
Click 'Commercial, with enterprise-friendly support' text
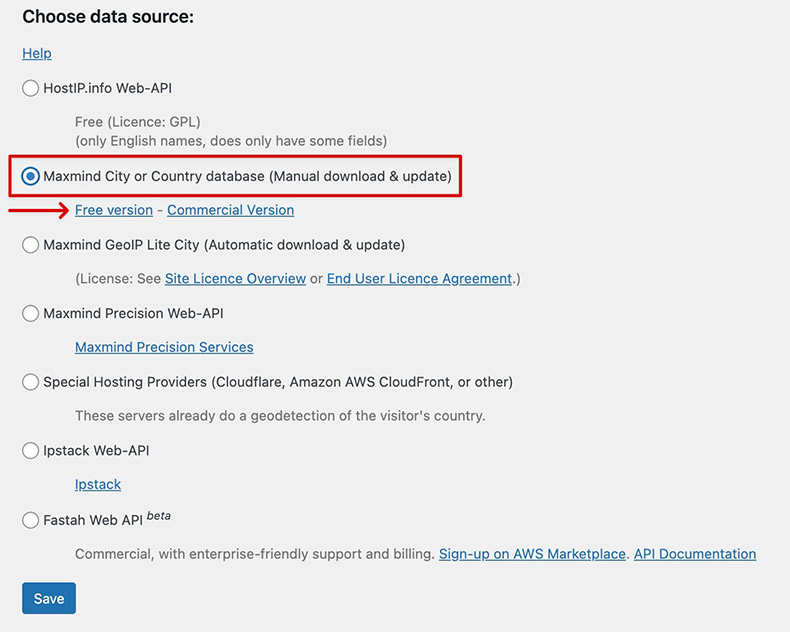tap(254, 554)
